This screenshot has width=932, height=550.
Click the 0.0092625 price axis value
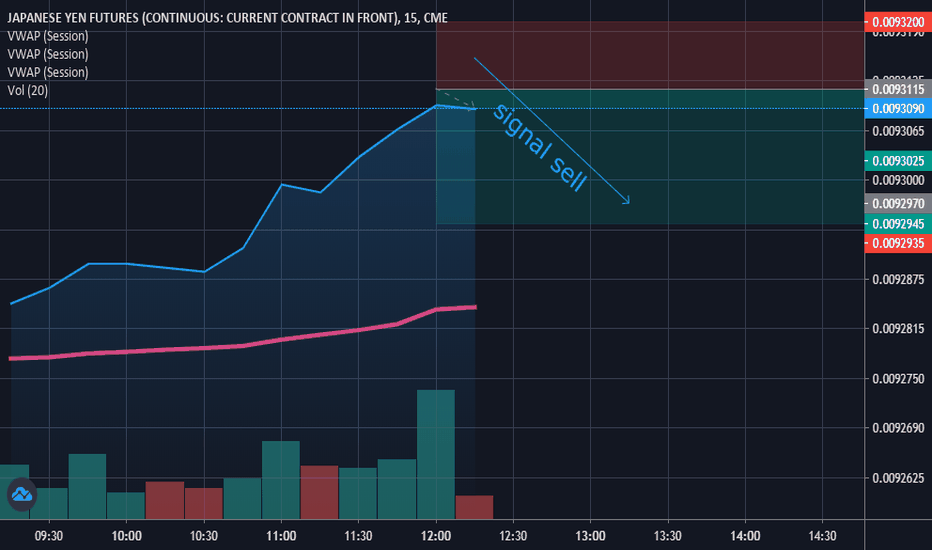[x=898, y=478]
